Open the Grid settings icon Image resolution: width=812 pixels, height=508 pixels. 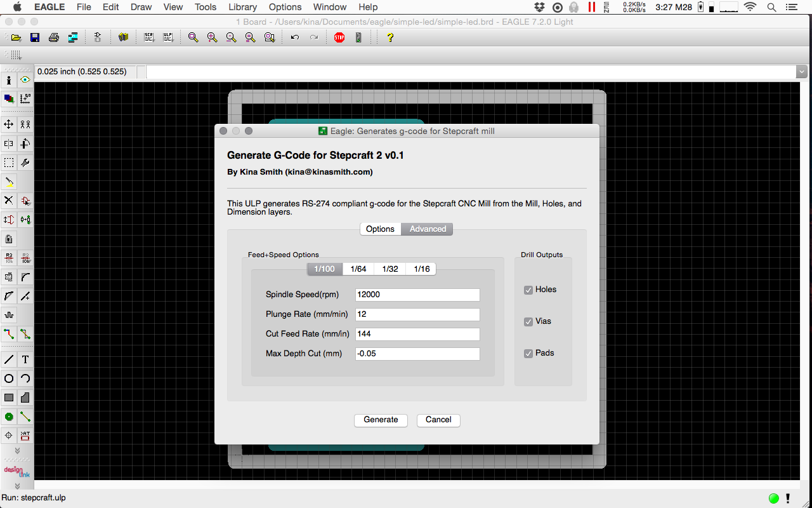(16, 55)
